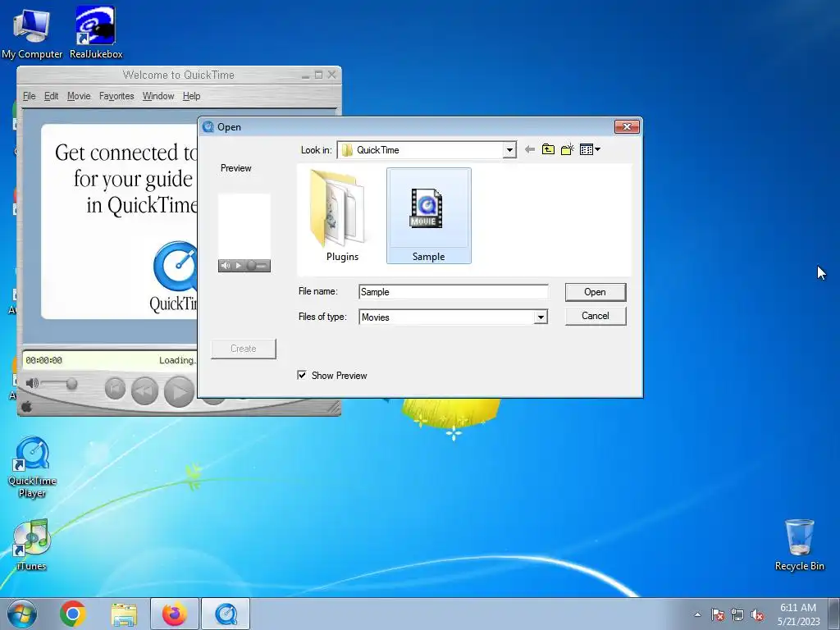
Task: Open the My Computer desktop icon
Action: 32,33
